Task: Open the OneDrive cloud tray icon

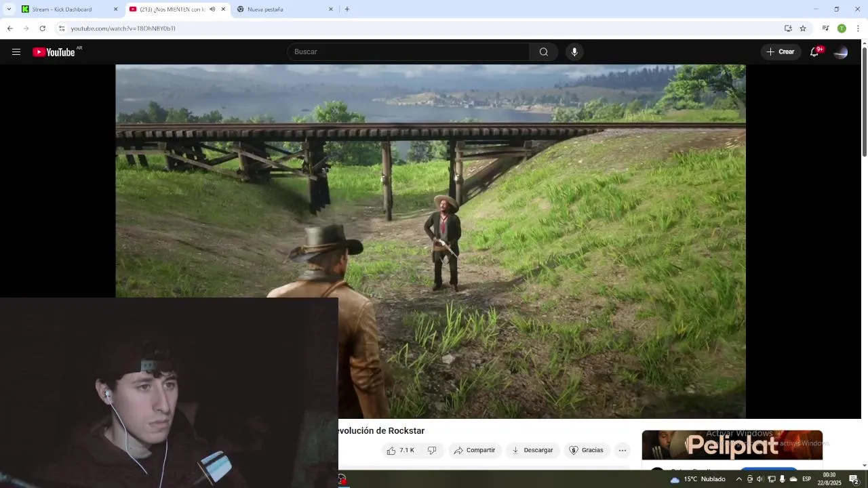Action: click(793, 479)
